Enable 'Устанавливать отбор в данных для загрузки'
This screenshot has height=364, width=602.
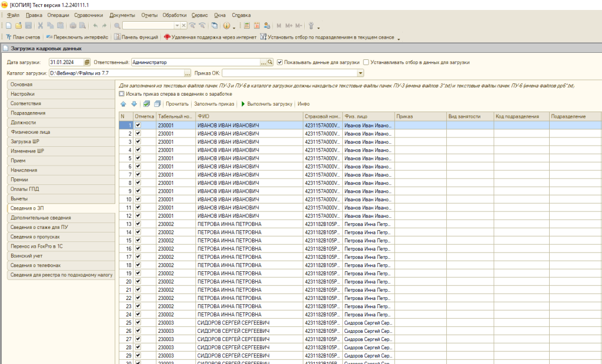366,62
